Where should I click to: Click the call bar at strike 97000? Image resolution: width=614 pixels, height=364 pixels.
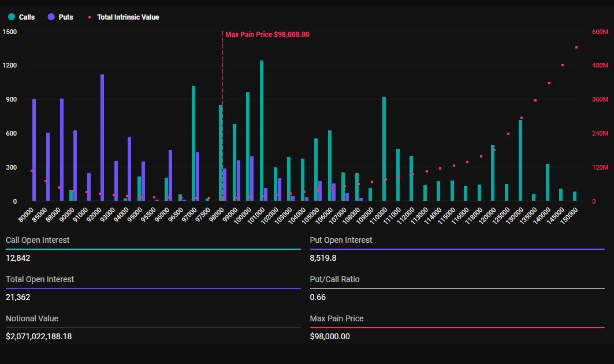(x=193, y=144)
